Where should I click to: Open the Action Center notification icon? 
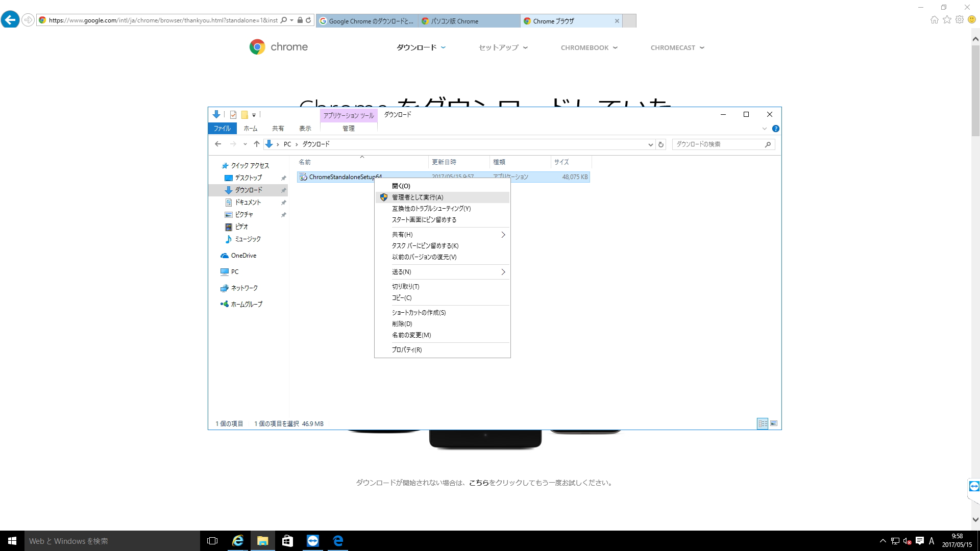coord(920,541)
